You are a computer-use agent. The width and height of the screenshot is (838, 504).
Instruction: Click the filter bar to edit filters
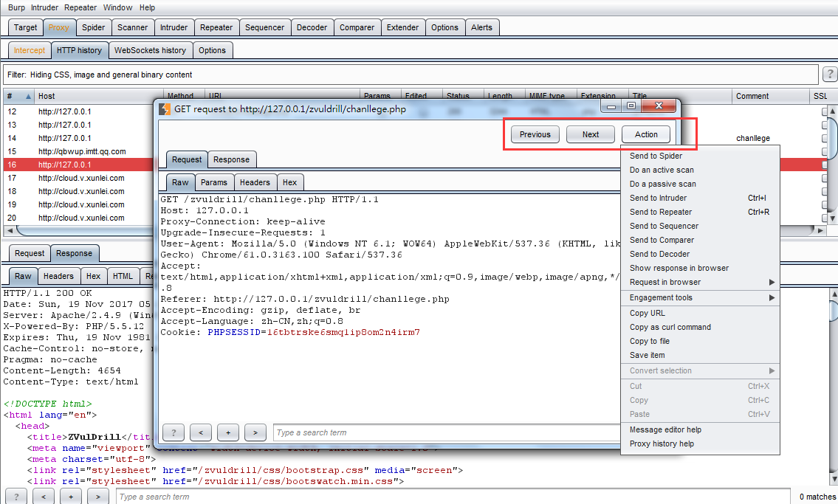(411, 75)
